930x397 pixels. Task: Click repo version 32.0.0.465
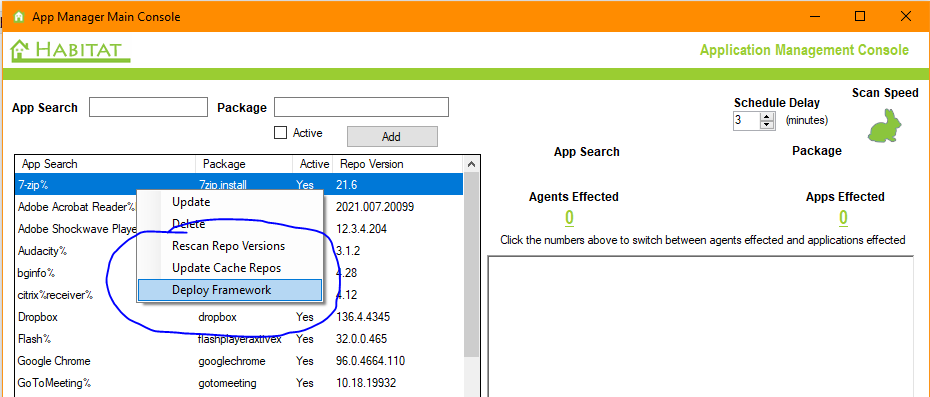point(361,339)
